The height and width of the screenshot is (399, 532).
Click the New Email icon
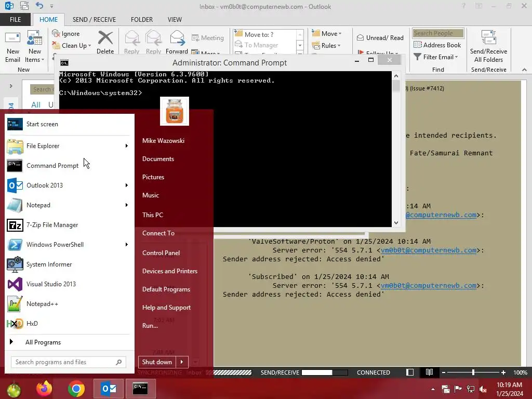(12, 38)
